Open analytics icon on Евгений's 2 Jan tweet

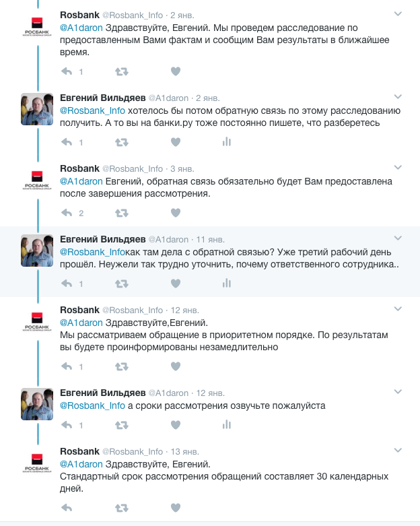227,142
